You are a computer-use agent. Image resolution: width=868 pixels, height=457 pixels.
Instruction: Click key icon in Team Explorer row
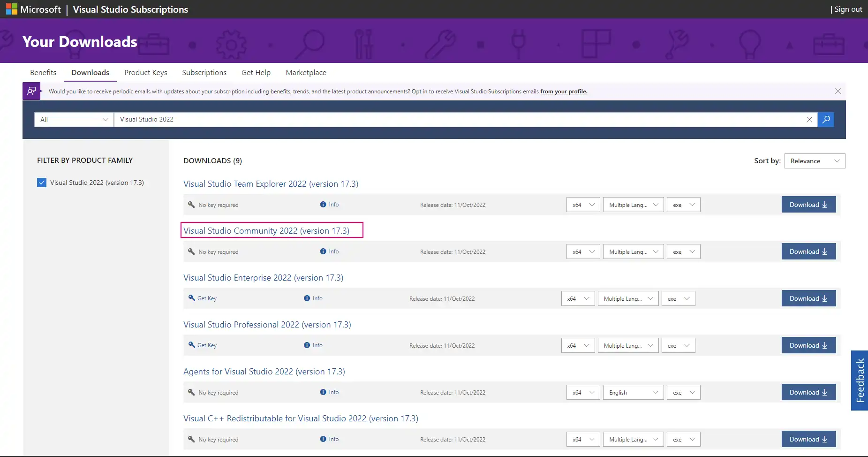pos(191,205)
